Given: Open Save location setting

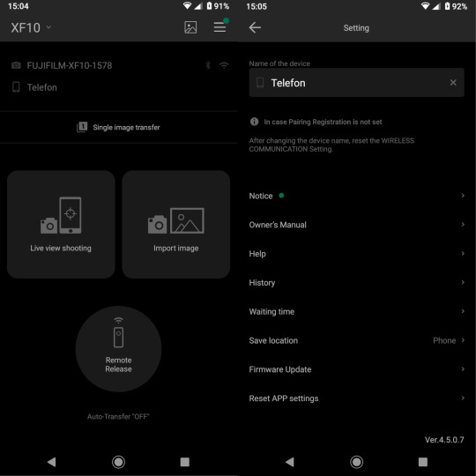Looking at the screenshot, I should (x=356, y=340).
